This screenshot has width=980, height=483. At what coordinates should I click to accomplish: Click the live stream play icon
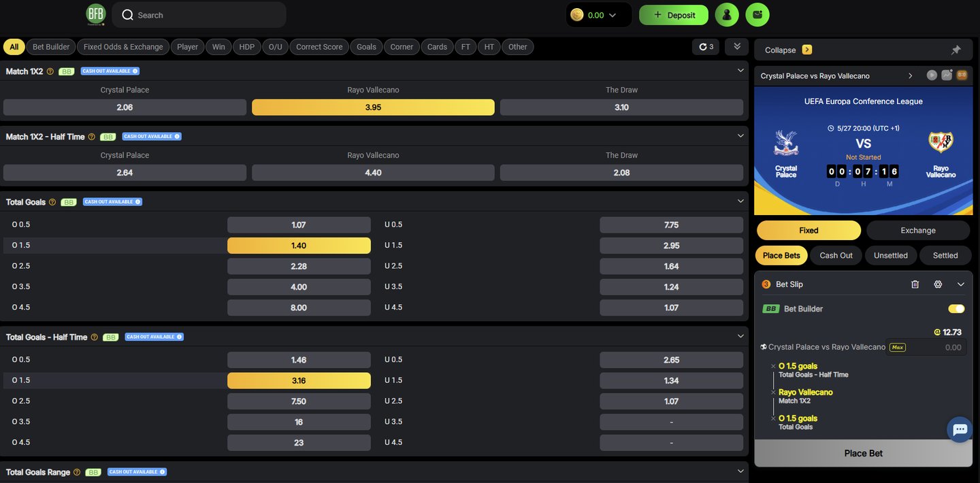point(932,76)
